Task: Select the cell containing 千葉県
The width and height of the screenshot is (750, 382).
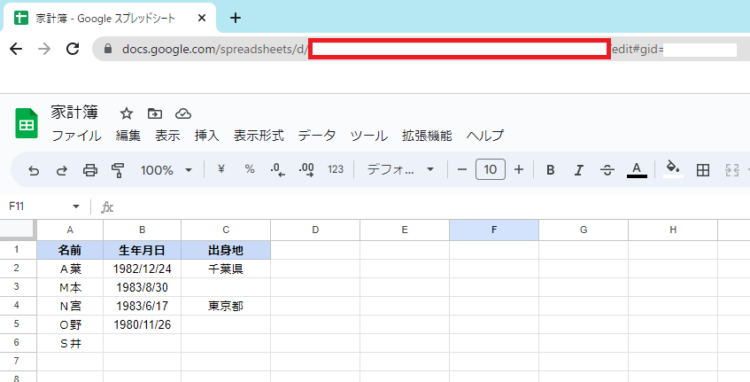Action: [226, 269]
